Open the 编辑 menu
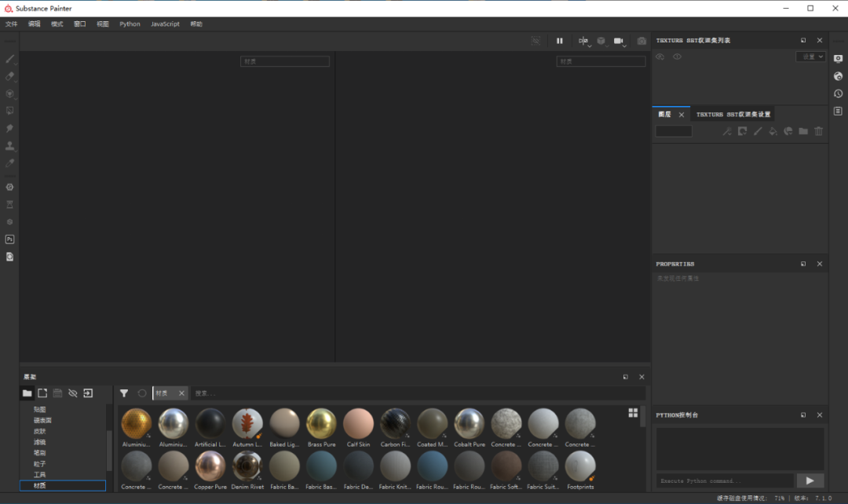Viewport: 848px width, 504px height. (x=34, y=24)
